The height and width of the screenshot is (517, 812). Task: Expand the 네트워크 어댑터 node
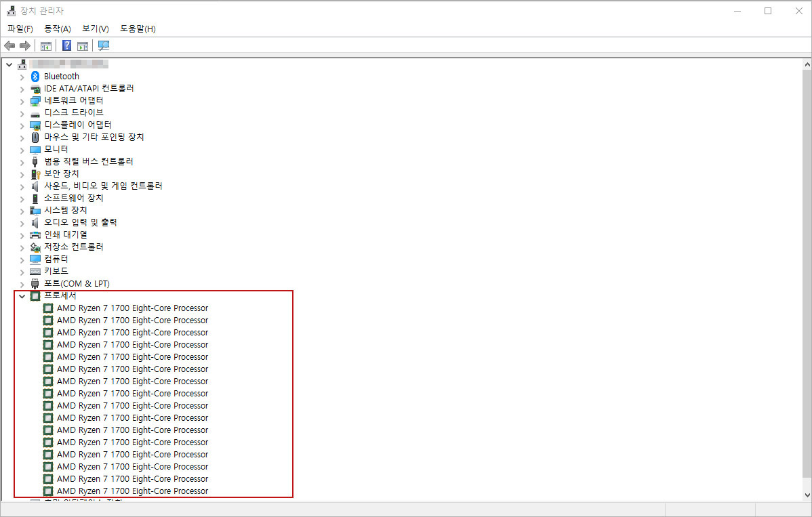[22, 102]
